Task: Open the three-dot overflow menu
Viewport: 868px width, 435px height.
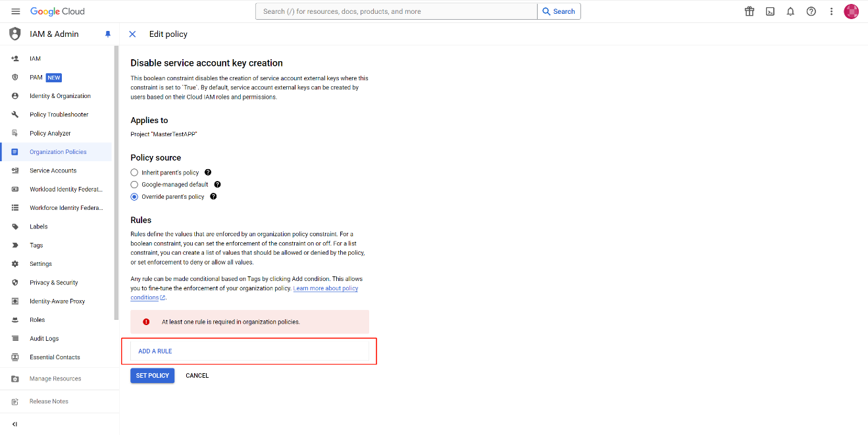Action: (831, 11)
